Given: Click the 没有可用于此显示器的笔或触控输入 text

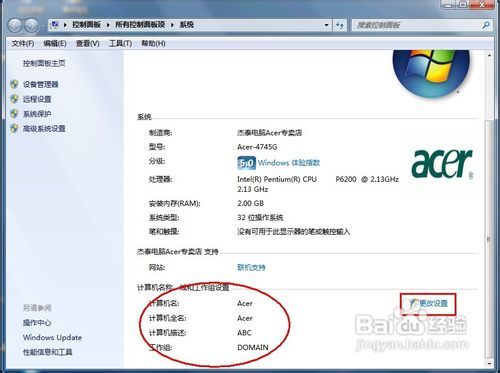Looking at the screenshot, I should (294, 232).
